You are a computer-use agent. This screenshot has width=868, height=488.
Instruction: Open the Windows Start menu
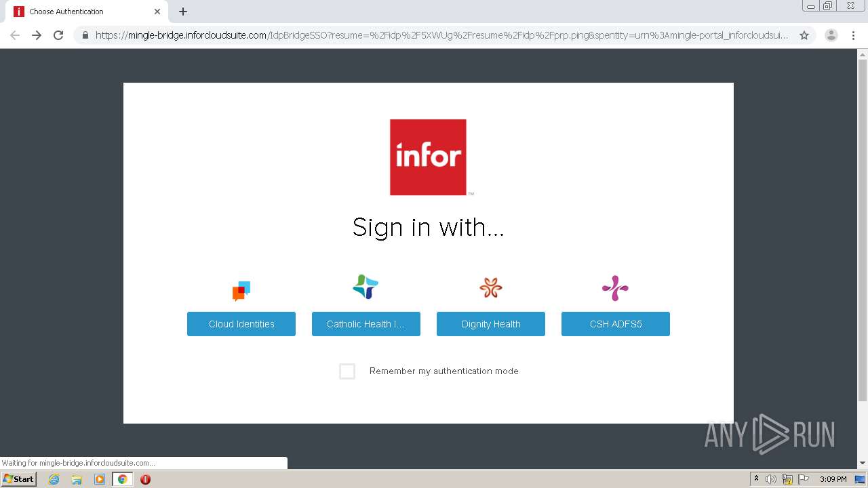18,479
